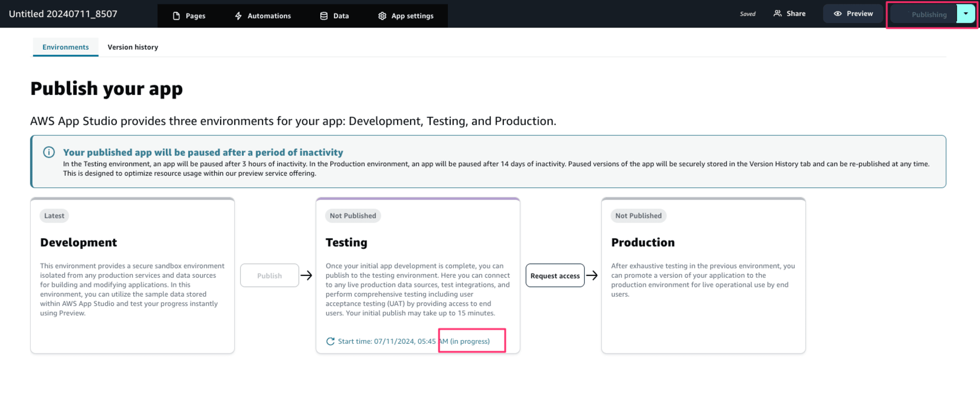Click the Publish button after Development
Viewport: 980px width, 408px height.
[x=269, y=275]
